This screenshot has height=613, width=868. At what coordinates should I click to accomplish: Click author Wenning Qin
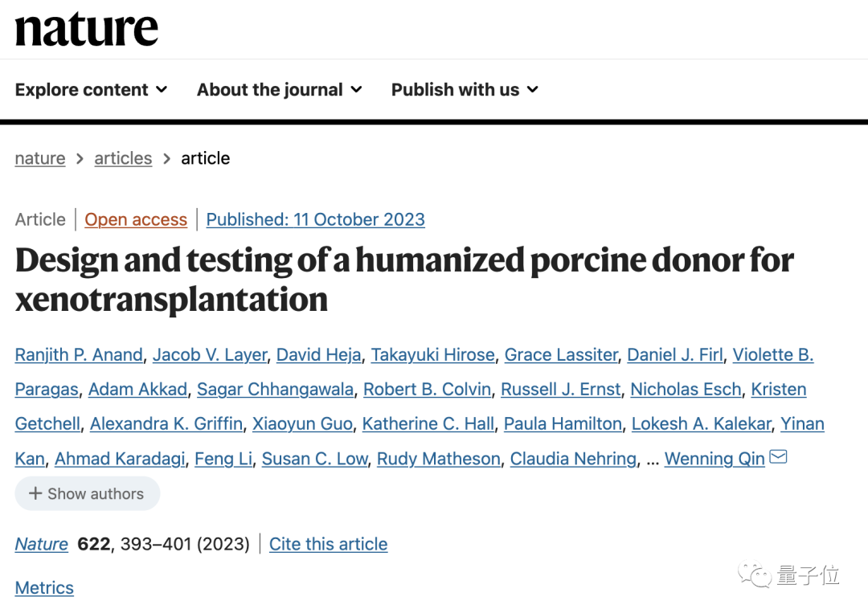coord(714,459)
